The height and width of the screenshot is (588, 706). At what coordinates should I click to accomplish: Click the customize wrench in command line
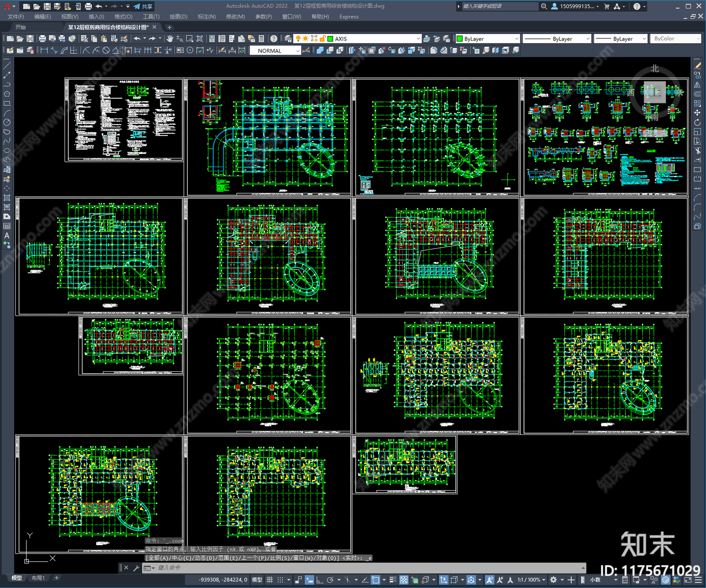coord(136,568)
